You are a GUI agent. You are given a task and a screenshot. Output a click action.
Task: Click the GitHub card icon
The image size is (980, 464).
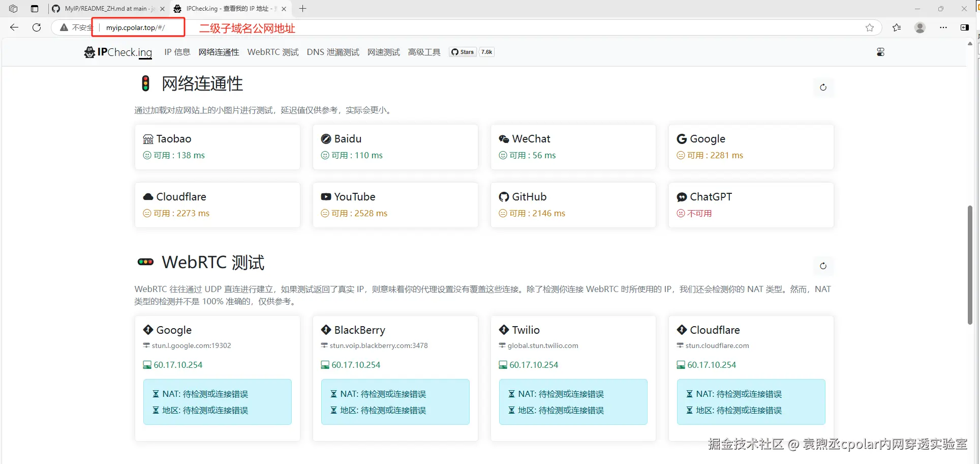504,197
